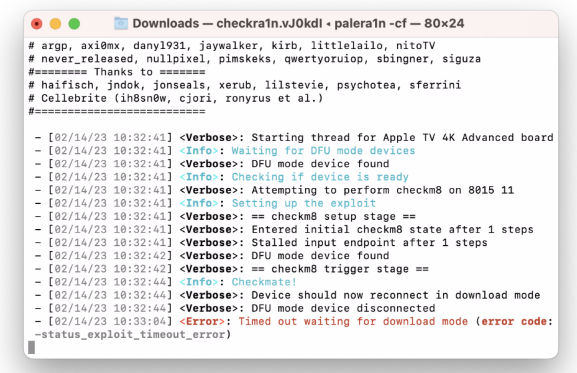Click 'Device should now reconnect in download mode'
Image resolution: width=577 pixels, height=373 pixels.
[396, 295]
